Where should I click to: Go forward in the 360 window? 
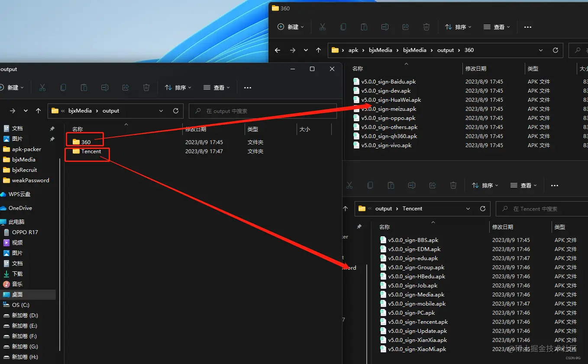point(293,50)
